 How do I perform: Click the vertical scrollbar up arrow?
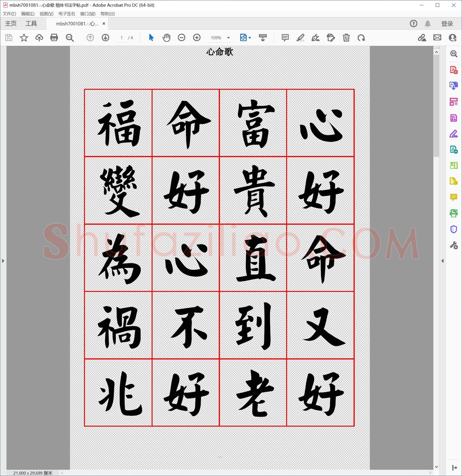pos(436,52)
